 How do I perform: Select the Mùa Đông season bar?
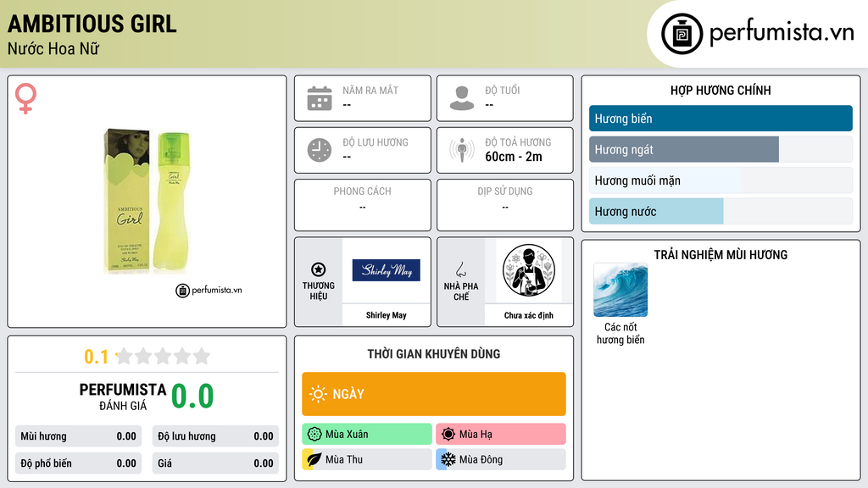point(501,459)
